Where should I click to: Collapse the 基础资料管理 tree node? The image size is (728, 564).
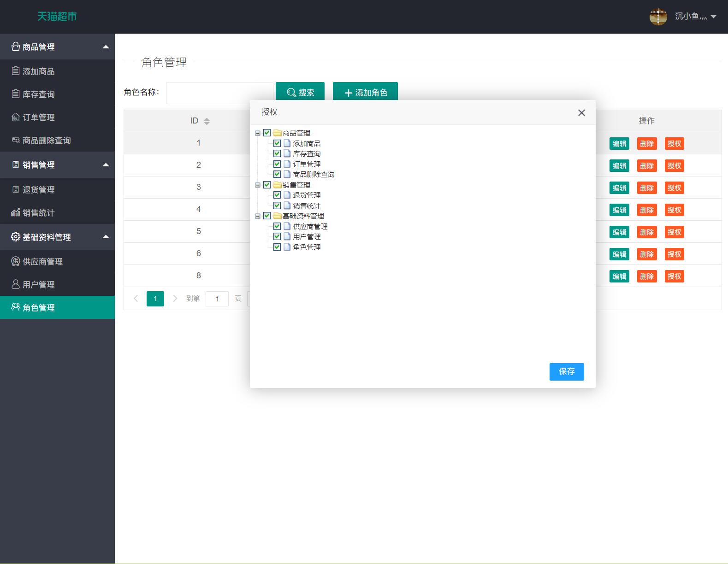(258, 216)
